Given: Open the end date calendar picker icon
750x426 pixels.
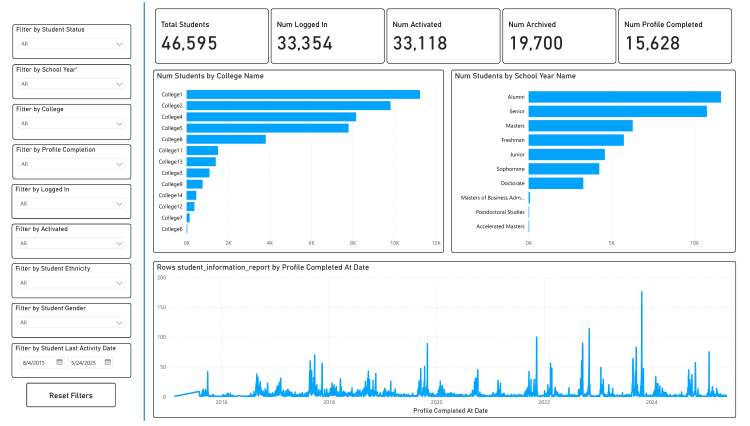Looking at the screenshot, I should tap(107, 361).
